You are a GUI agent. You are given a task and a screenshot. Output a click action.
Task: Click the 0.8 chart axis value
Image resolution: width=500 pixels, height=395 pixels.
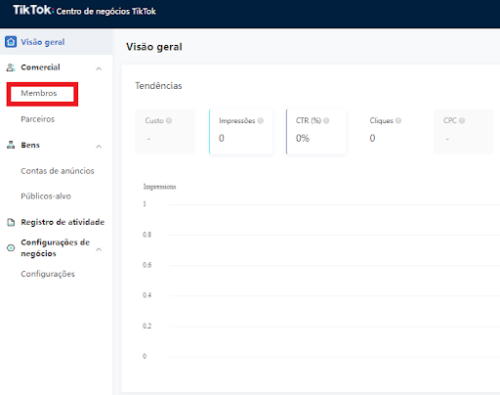[147, 234]
